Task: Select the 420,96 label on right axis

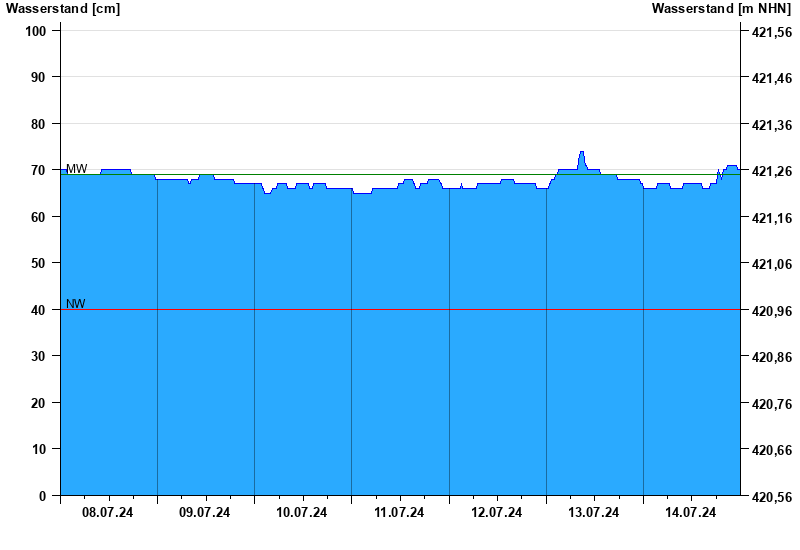Action: [x=771, y=311]
